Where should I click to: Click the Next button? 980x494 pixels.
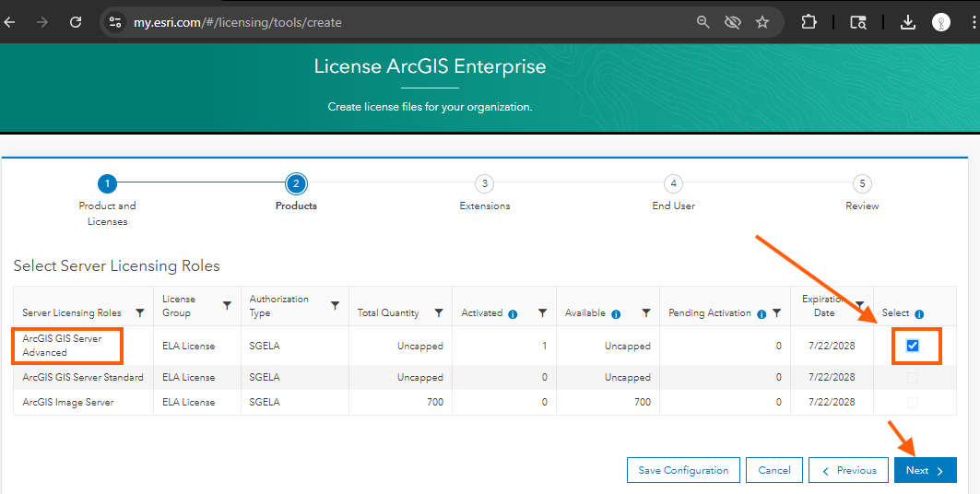925,470
